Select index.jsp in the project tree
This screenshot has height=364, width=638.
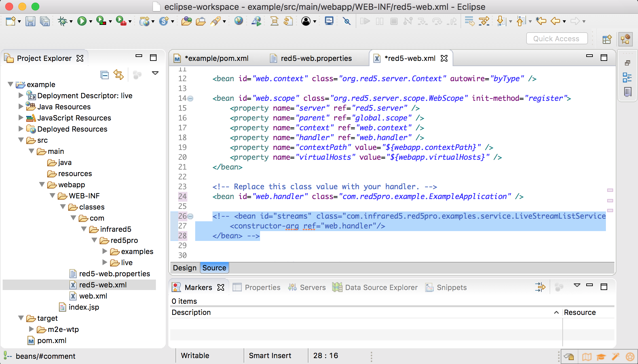[79, 307]
